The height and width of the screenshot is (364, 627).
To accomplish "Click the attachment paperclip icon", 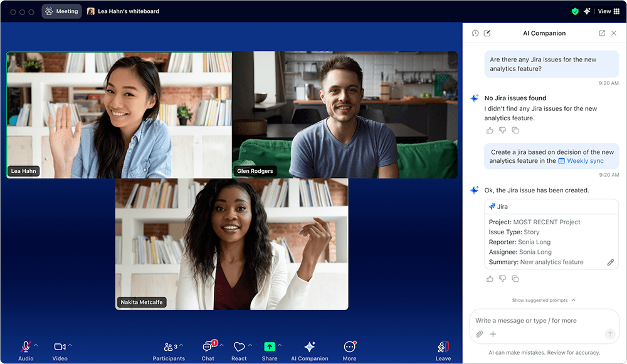I will tap(480, 334).
